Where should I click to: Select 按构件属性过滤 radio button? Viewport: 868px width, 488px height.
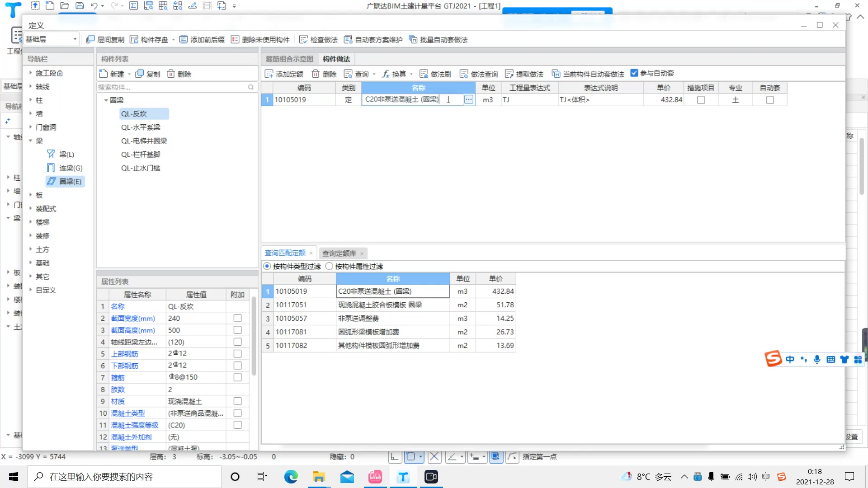click(x=329, y=266)
